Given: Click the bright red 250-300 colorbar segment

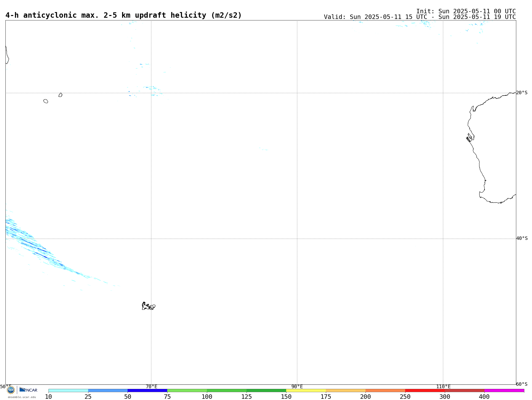Looking at the screenshot, I should pos(425,391).
